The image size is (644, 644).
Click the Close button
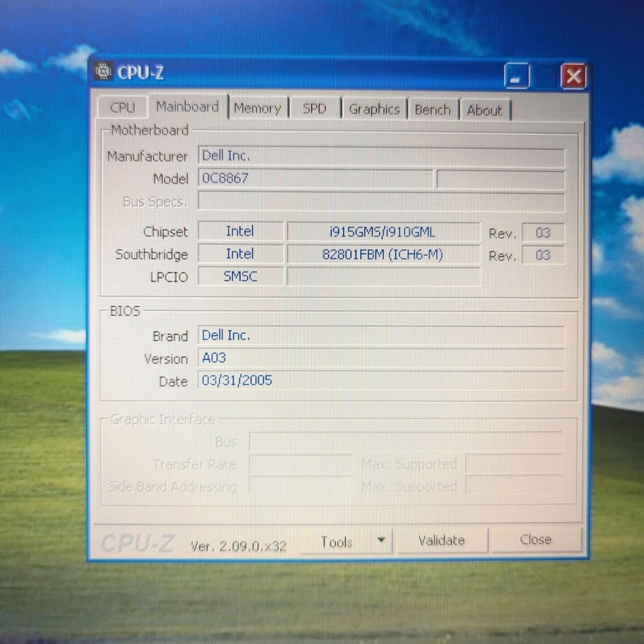(535, 539)
